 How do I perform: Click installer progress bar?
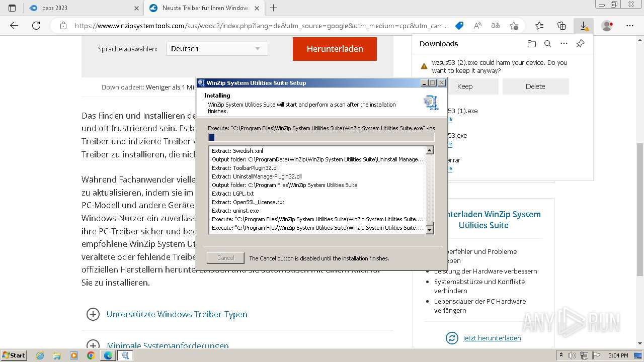click(321, 137)
